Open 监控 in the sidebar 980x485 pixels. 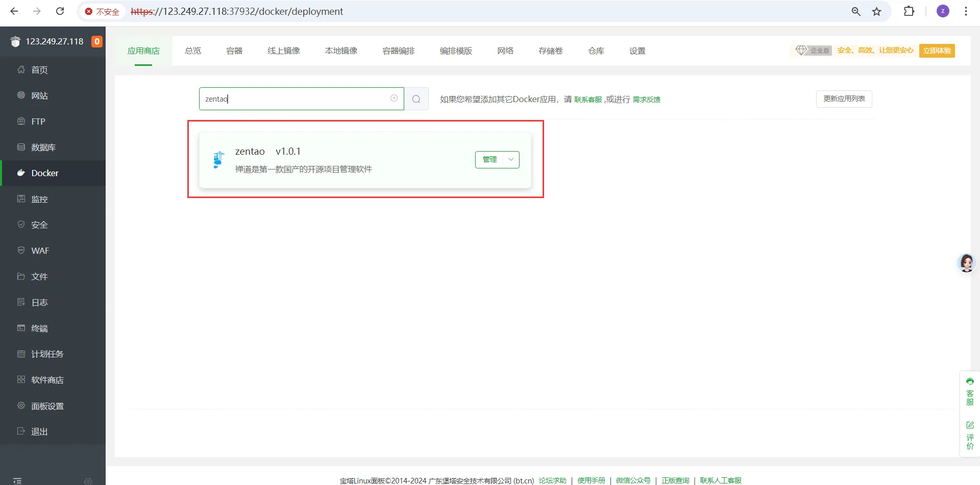point(53,199)
